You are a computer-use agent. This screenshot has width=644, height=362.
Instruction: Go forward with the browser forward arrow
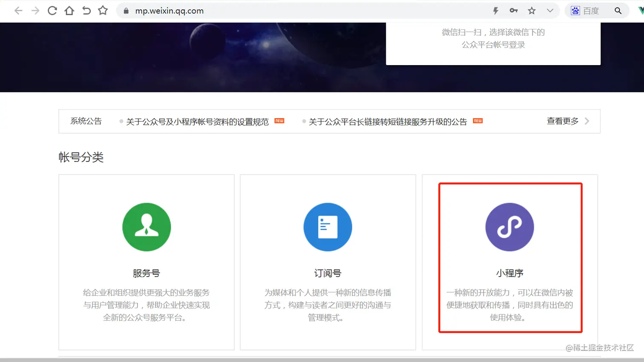pyautogui.click(x=35, y=11)
